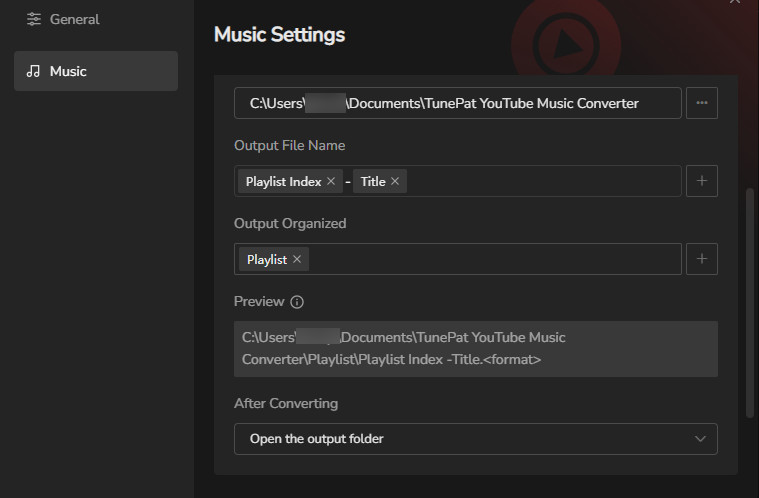Viewport: 759px width, 498px height.
Task: Click the Title tag chip
Action: tap(380, 181)
